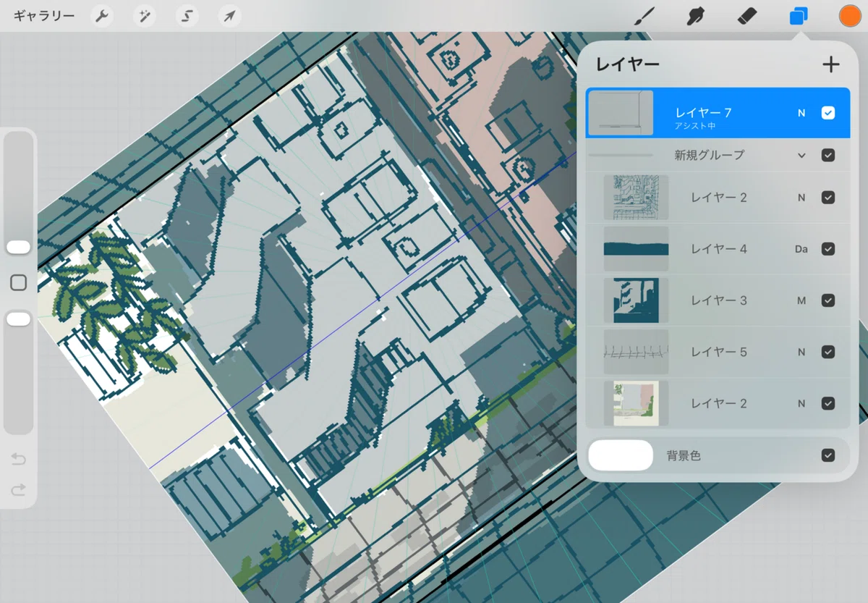Return to ギャラリー
The image size is (868, 603).
[44, 16]
